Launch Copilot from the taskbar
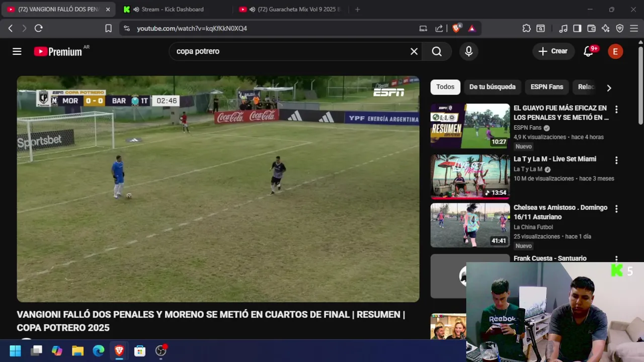The image size is (644, 362). [57, 350]
